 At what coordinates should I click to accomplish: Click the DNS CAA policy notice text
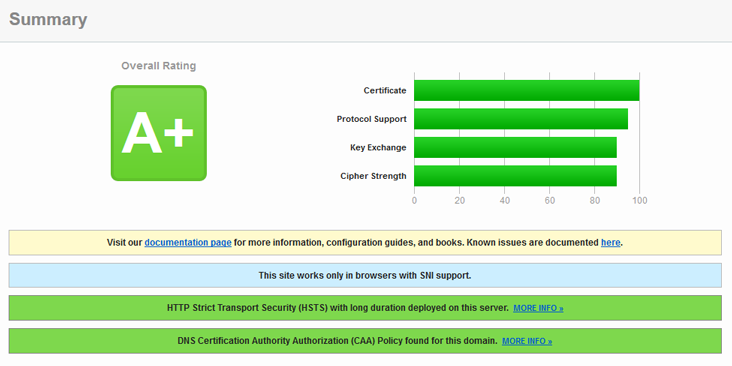click(338, 341)
